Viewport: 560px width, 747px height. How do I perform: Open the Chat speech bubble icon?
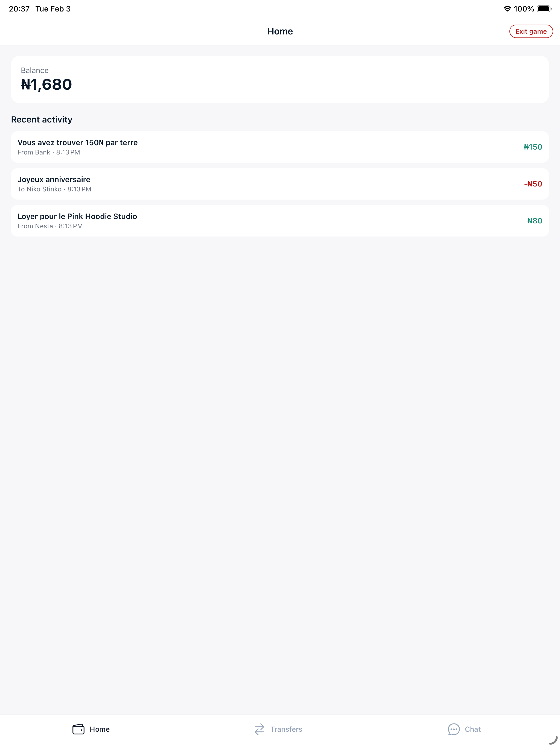coord(454,729)
